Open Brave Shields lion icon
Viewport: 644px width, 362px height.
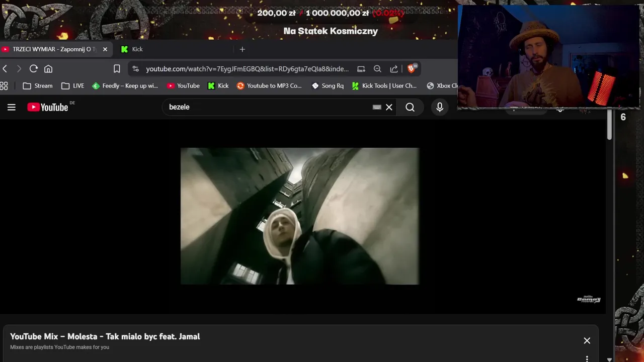(x=412, y=68)
